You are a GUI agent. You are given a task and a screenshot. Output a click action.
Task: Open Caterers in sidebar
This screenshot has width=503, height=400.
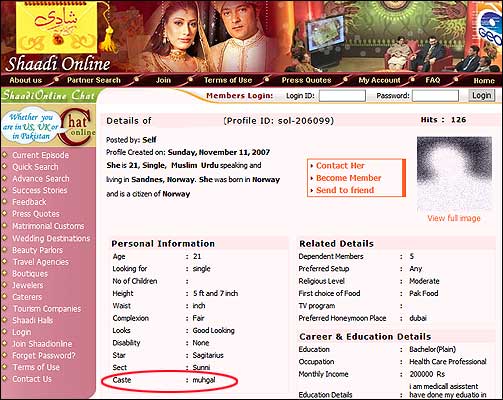(x=27, y=297)
